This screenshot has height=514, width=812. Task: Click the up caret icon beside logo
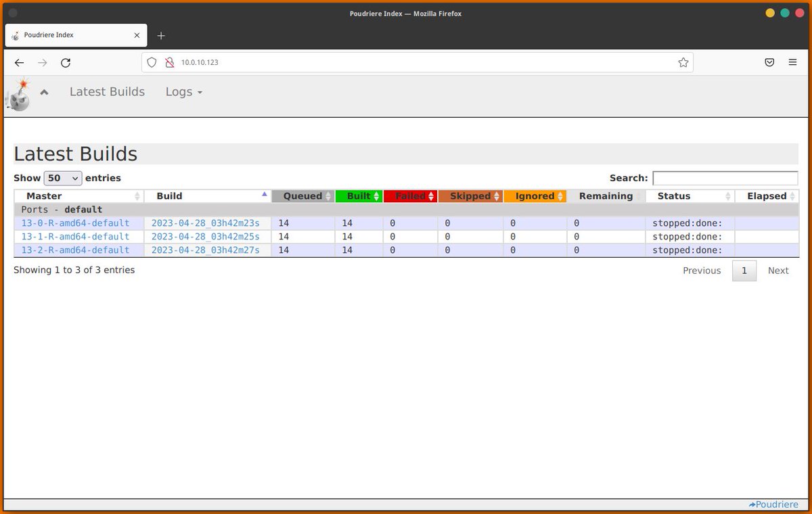(44, 92)
